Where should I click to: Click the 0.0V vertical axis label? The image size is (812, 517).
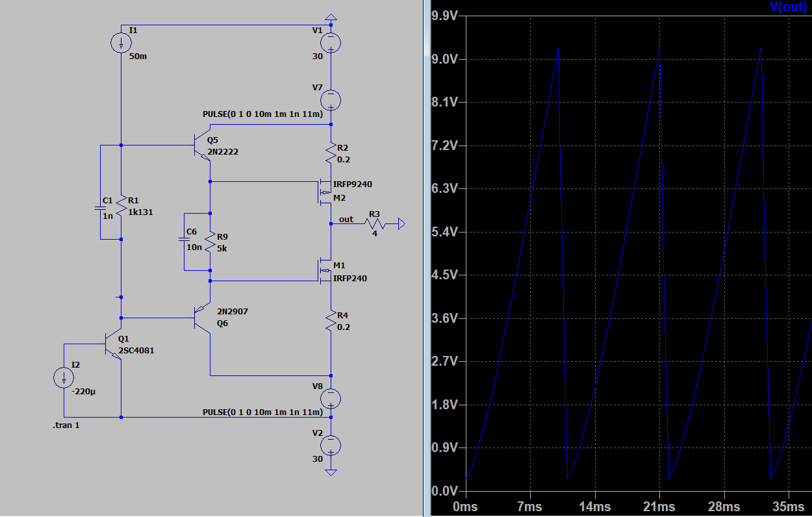(445, 491)
